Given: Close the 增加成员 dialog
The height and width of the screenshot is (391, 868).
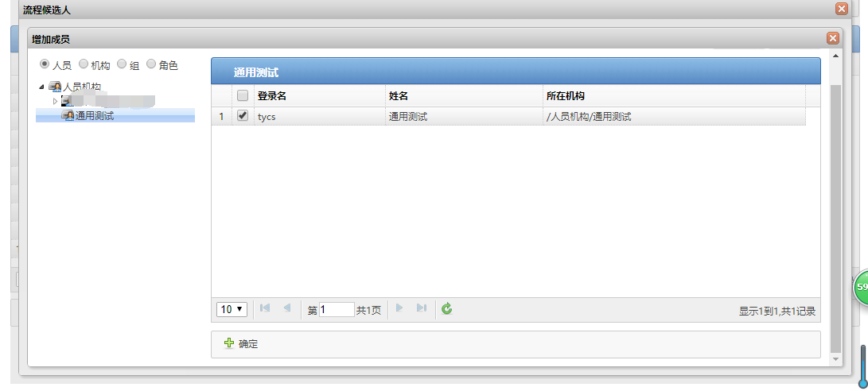Looking at the screenshot, I should (x=833, y=38).
